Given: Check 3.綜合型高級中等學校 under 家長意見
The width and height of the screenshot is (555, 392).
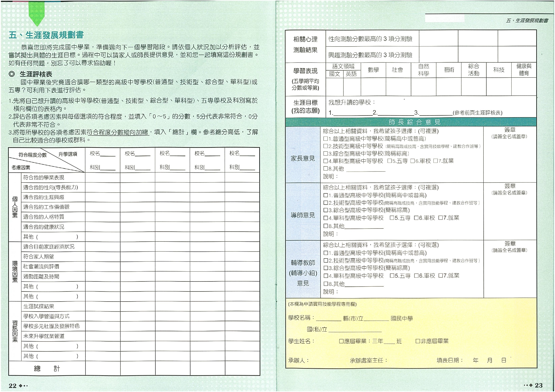Looking at the screenshot, I should (x=326, y=154).
